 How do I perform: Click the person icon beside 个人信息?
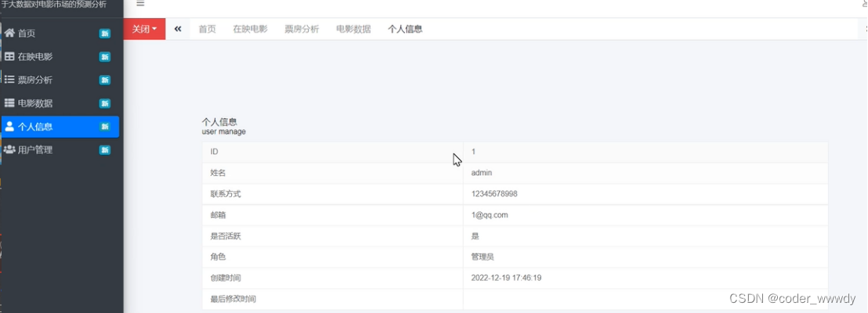(x=9, y=126)
